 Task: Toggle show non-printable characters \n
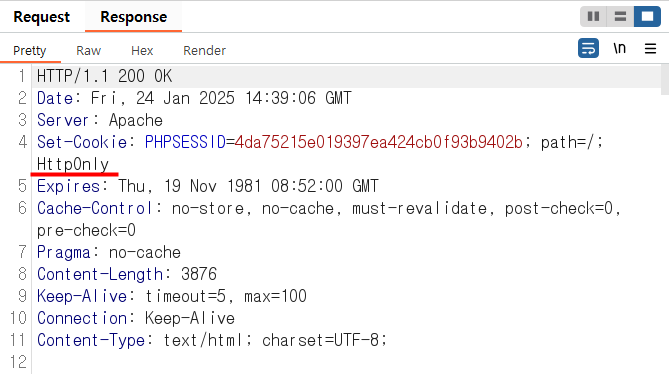pos(620,48)
